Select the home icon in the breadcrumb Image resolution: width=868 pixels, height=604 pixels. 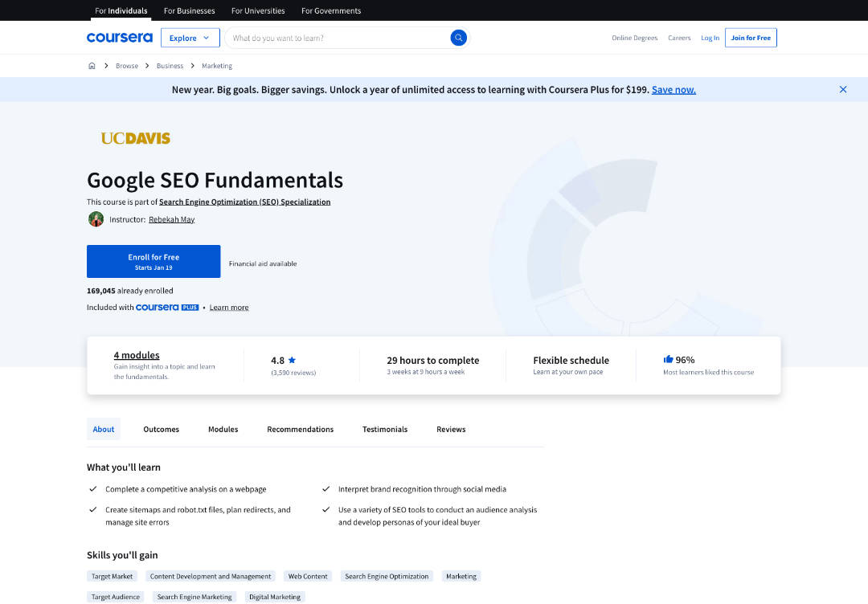[x=92, y=65]
